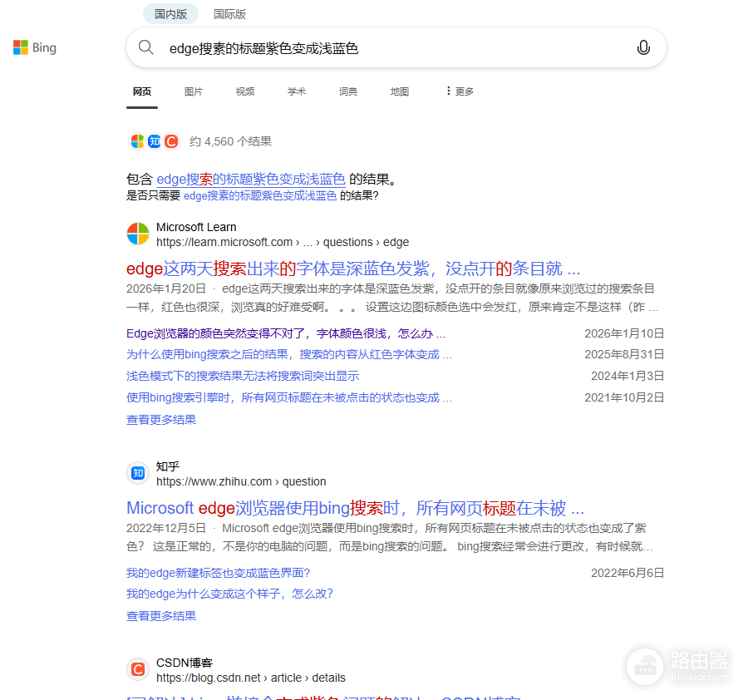Open link '为什么使用bing搜索之后的结果'

click(289, 354)
